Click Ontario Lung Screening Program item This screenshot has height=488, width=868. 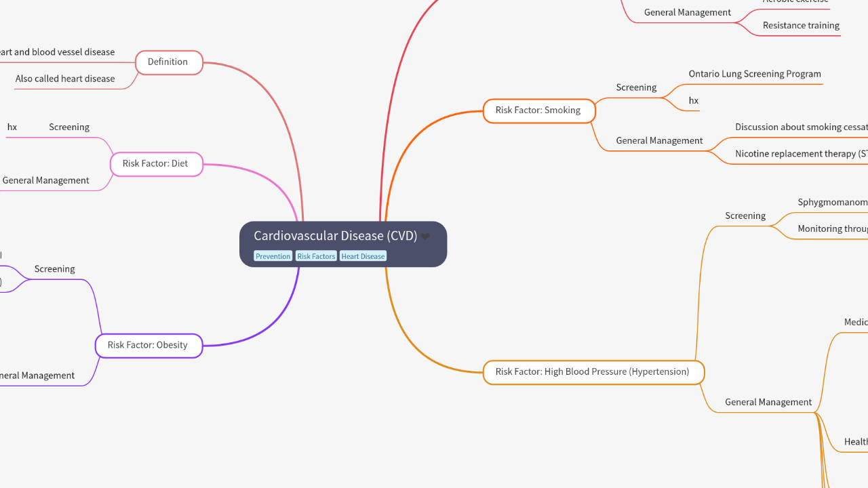tap(754, 74)
